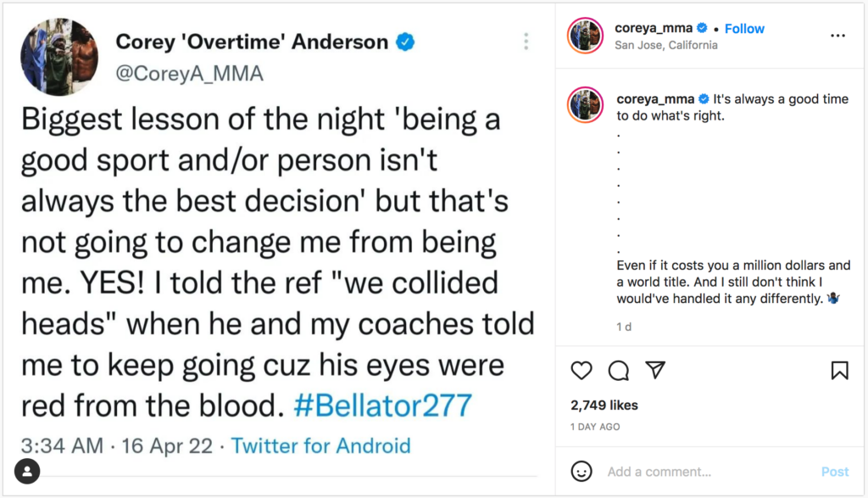The height and width of the screenshot is (498, 868).
Task: Like the post with the heart icon
Action: coord(581,370)
